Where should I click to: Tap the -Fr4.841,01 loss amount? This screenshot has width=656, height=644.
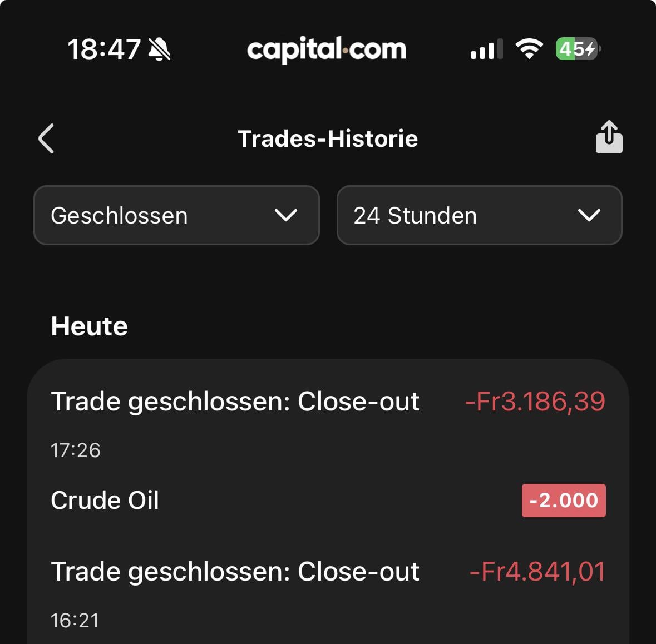click(x=537, y=572)
